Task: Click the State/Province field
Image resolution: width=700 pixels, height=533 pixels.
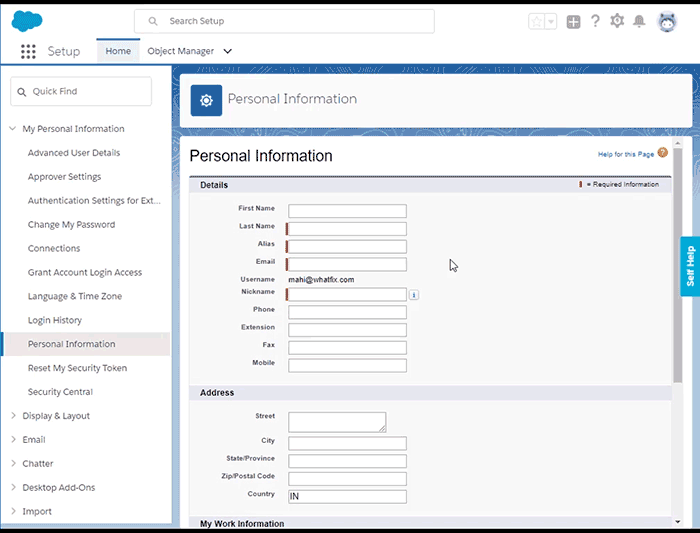Action: coord(347,461)
